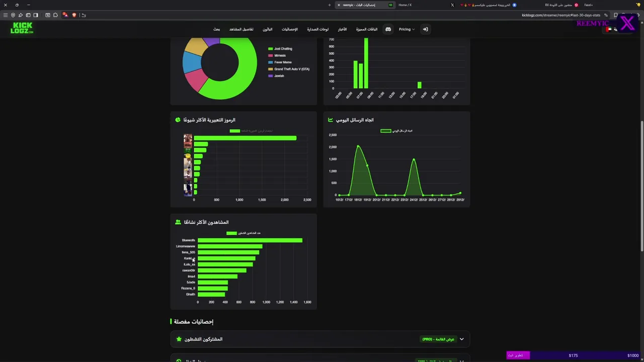Image resolution: width=644 pixels, height=362 pixels.
Task: Click the extensions puzzle icon
Action: click(55, 15)
